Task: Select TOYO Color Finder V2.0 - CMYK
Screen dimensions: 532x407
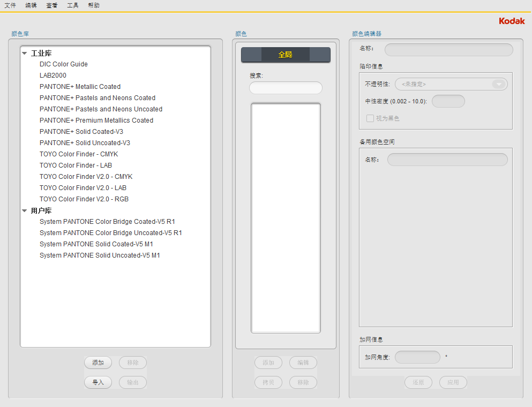Action: pos(86,176)
